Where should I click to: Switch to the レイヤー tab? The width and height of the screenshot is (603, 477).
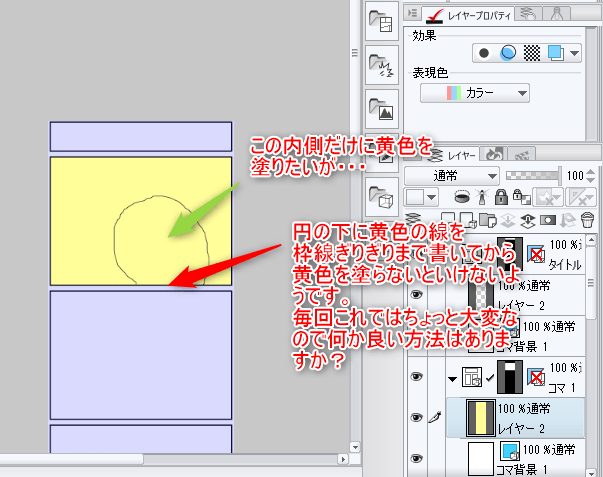[x=452, y=155]
